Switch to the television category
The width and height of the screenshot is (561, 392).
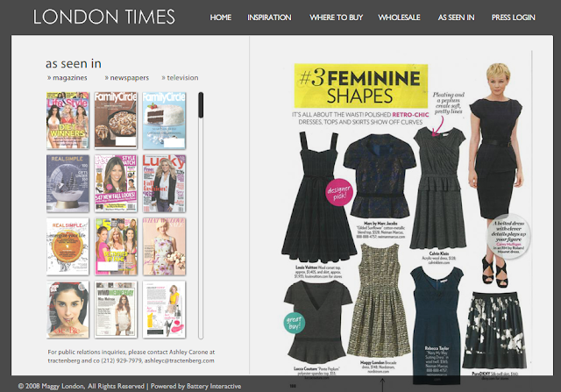click(x=180, y=78)
